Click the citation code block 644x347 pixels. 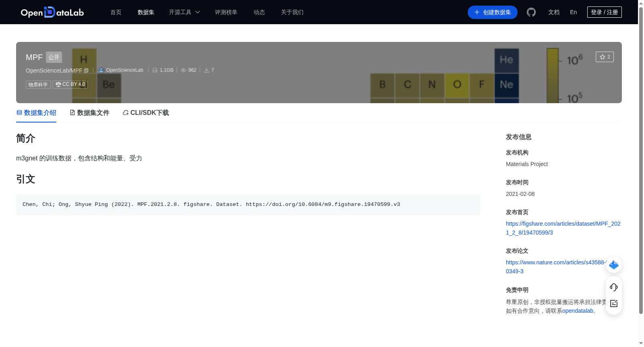(x=248, y=205)
